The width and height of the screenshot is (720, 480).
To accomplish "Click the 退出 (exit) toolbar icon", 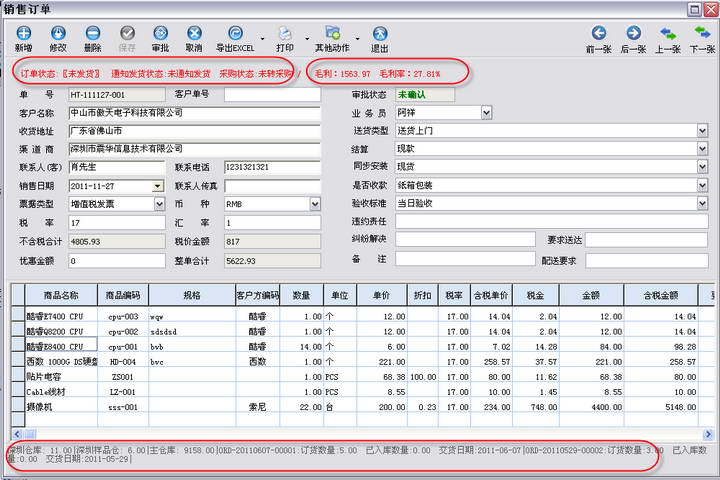I will [x=380, y=33].
